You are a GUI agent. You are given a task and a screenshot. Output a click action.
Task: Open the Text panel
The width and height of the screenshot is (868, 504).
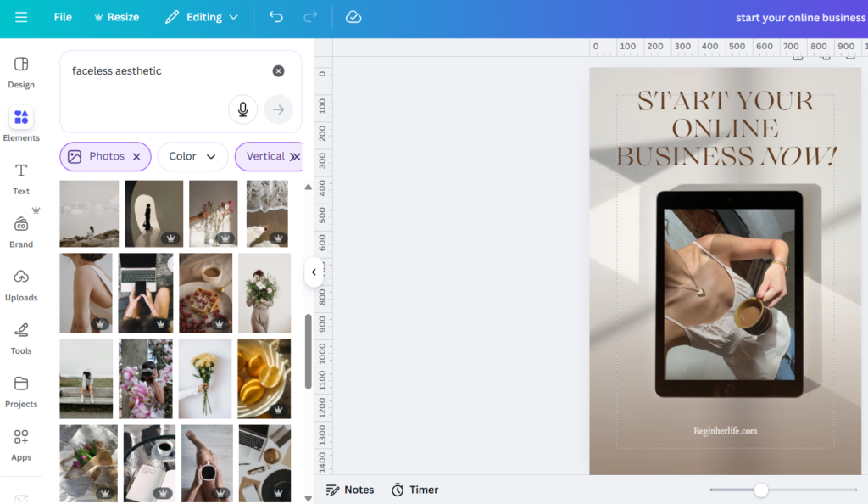(21, 178)
